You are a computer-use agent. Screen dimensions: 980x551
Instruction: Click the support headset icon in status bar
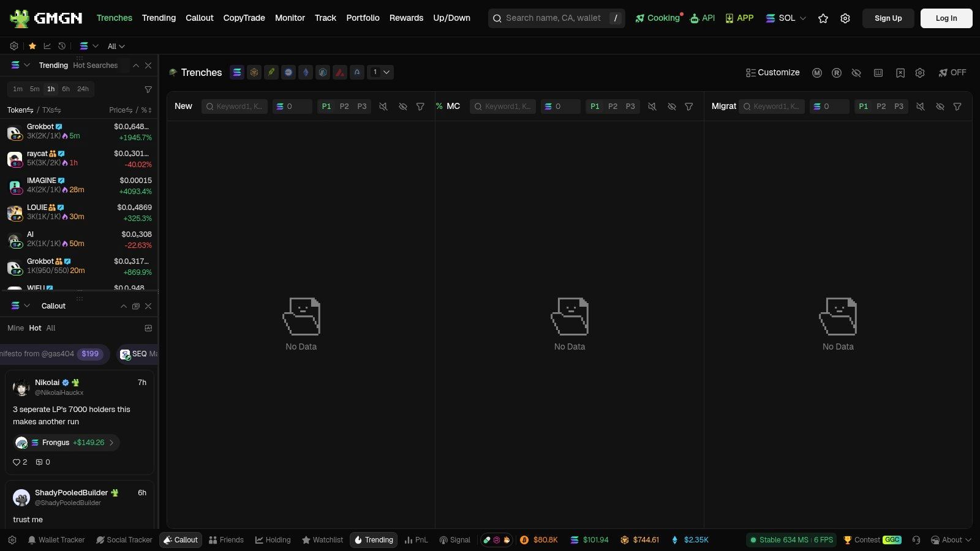916,540
